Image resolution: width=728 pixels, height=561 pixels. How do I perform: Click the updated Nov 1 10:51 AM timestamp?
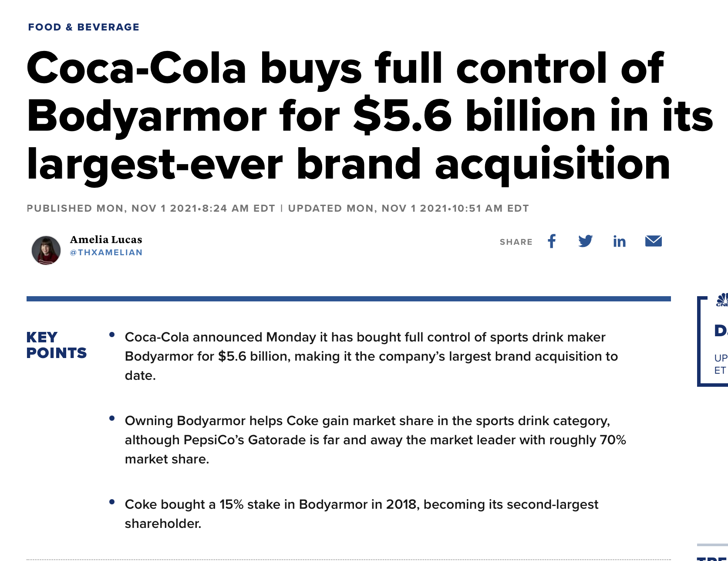[x=408, y=208]
